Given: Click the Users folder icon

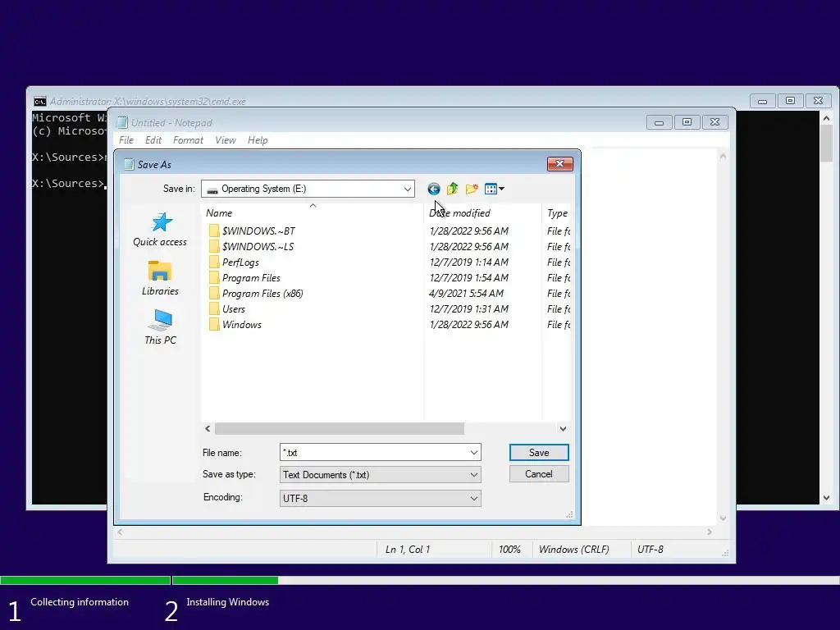Looking at the screenshot, I should (214, 308).
